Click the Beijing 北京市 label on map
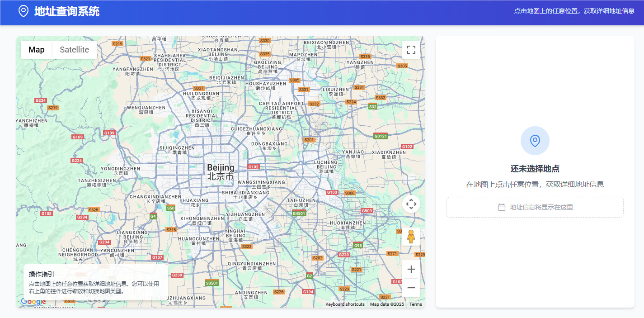 (221, 172)
